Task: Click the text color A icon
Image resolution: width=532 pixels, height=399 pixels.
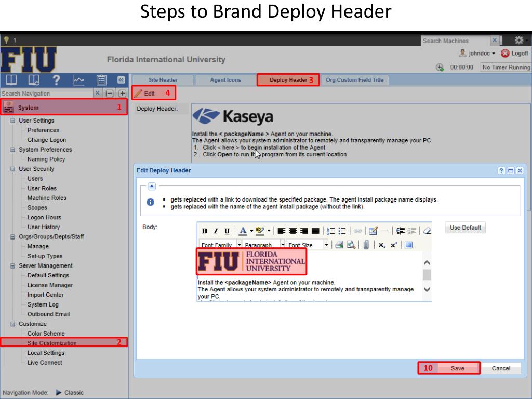Action: pos(243,231)
